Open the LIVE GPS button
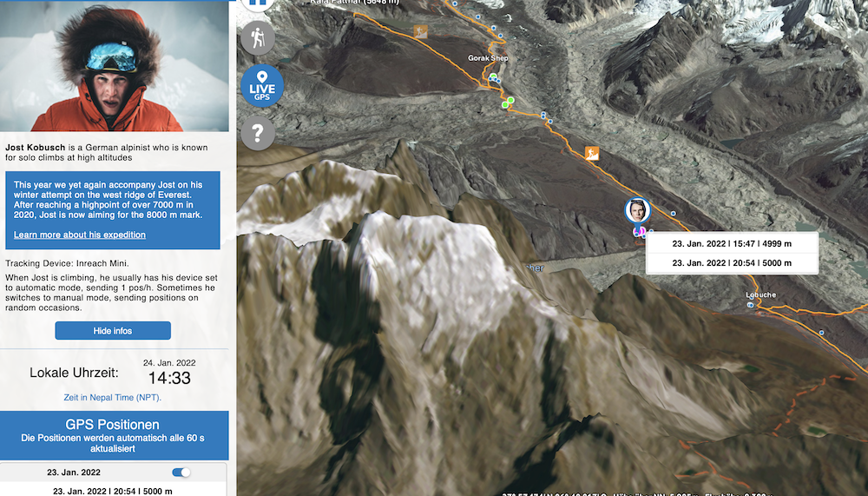 [x=262, y=86]
